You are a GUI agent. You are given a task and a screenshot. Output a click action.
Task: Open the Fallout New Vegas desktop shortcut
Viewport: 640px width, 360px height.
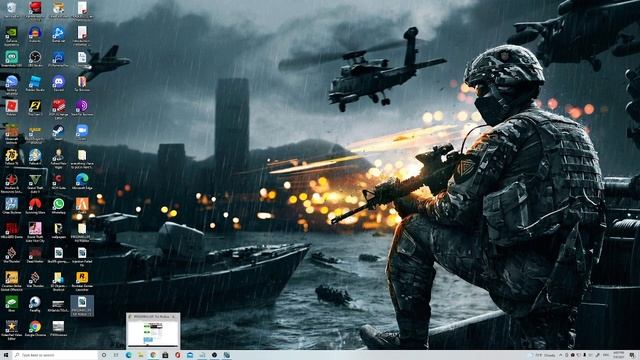click(58, 158)
